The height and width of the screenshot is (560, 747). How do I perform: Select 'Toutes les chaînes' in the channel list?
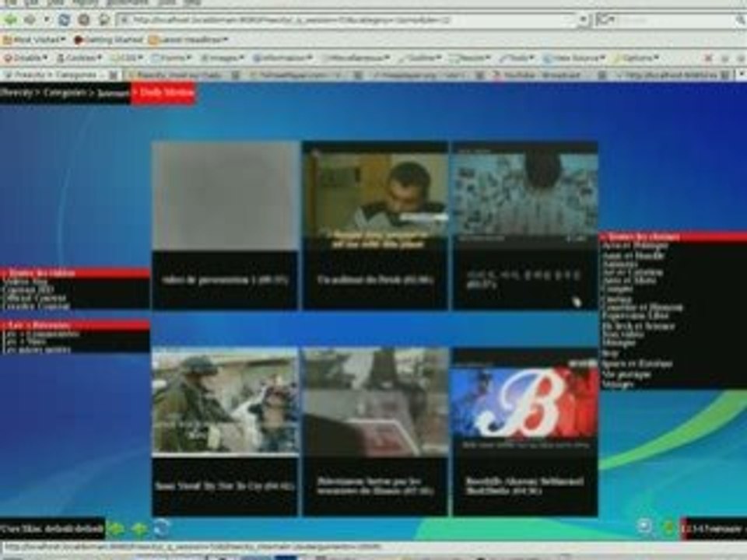[x=672, y=236]
